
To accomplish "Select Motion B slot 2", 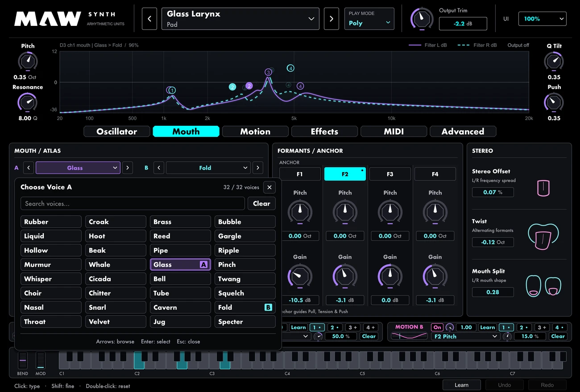I will (523, 327).
